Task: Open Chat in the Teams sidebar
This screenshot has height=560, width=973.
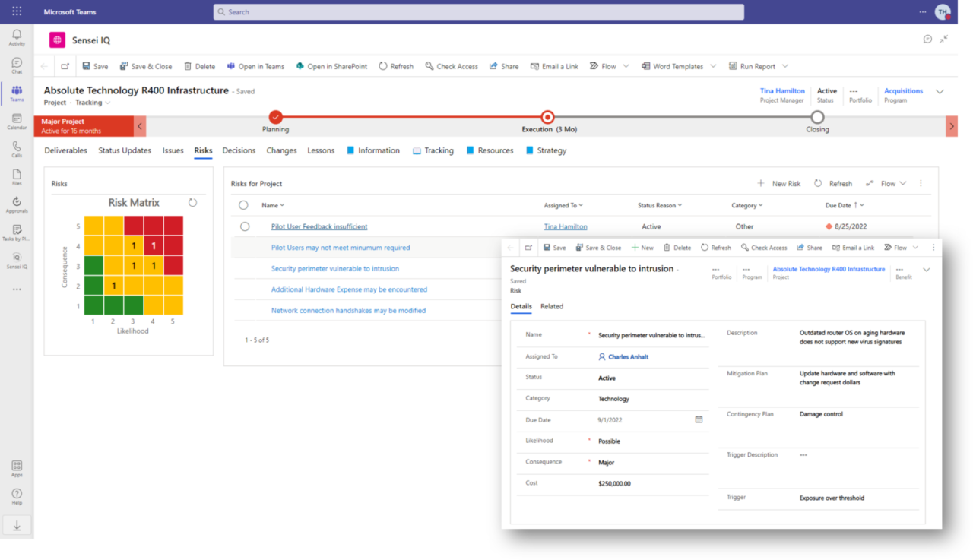Action: 17,66
